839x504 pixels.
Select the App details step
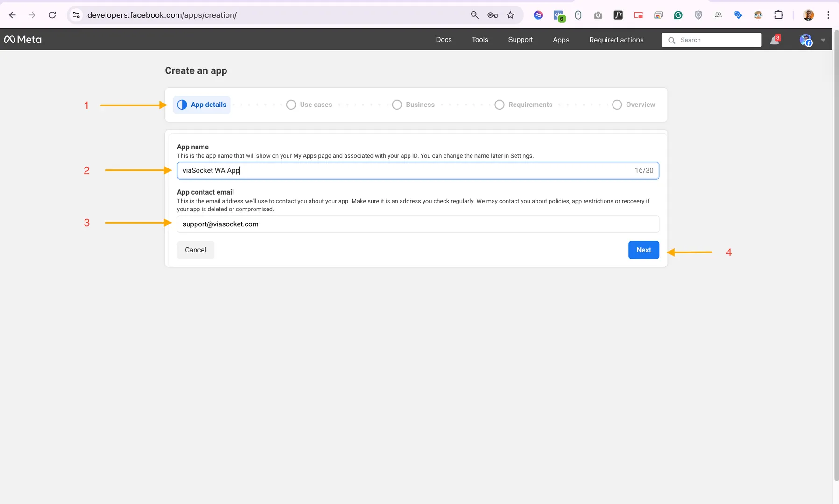[x=202, y=105]
